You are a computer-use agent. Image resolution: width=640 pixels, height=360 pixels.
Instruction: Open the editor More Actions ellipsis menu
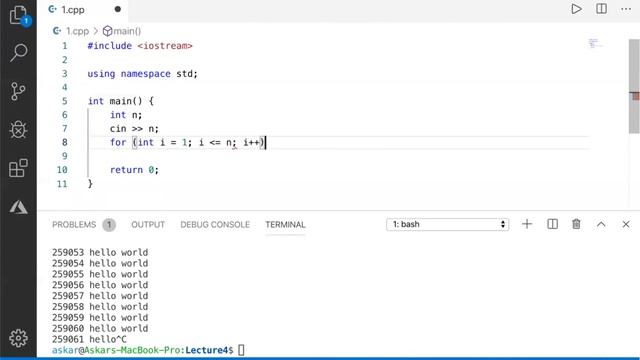click(626, 9)
